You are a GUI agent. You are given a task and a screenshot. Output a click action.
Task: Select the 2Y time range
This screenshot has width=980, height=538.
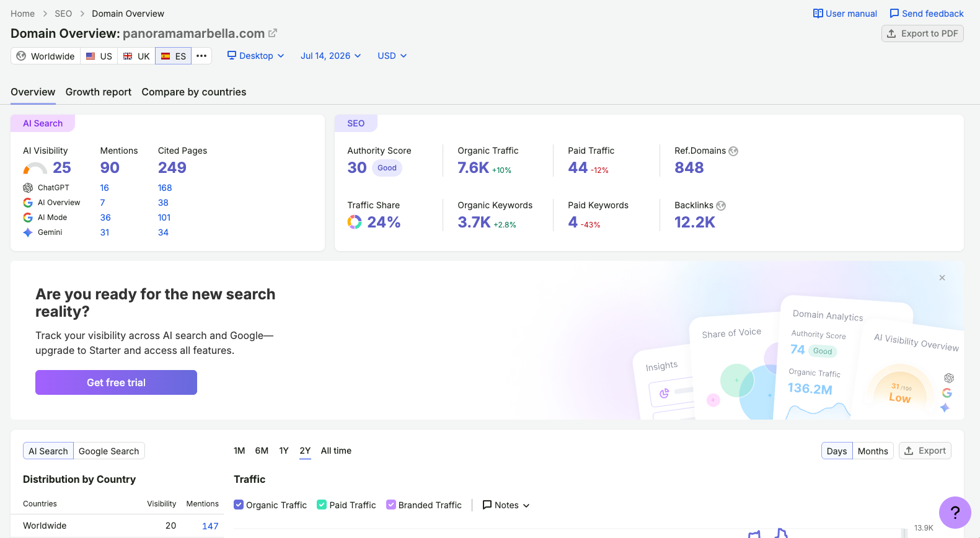point(305,451)
